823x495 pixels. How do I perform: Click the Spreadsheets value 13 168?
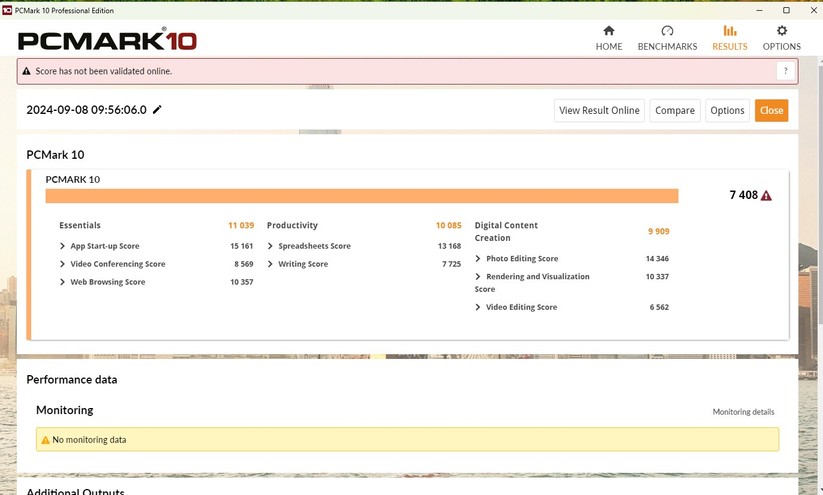449,246
